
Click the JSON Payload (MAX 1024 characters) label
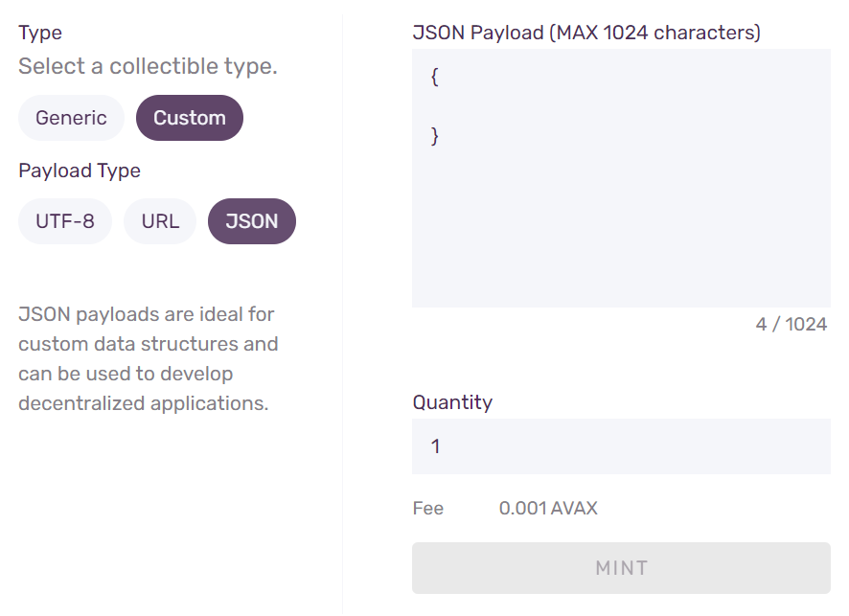(x=586, y=33)
